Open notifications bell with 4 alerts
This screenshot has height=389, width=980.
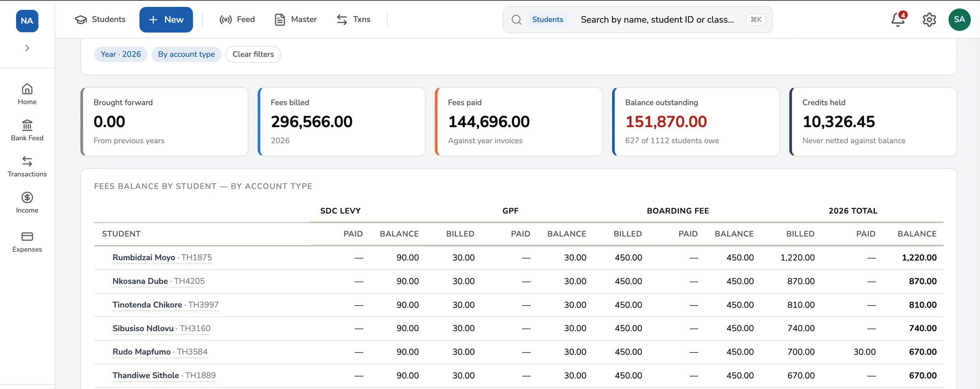click(898, 20)
